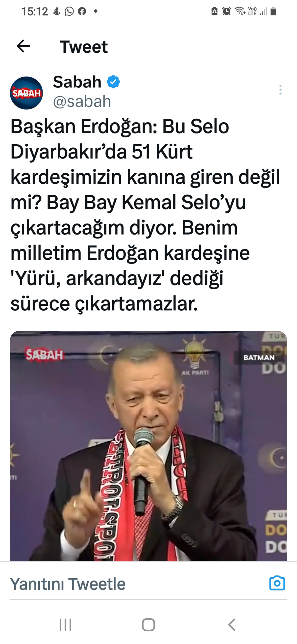Tap the camera icon in reply bar
This screenshot has width=297, height=644.
click(277, 583)
